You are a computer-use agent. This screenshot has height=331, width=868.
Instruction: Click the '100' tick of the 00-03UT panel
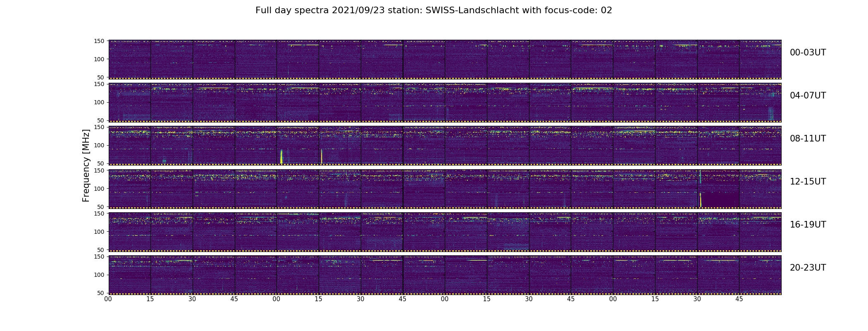(x=100, y=59)
